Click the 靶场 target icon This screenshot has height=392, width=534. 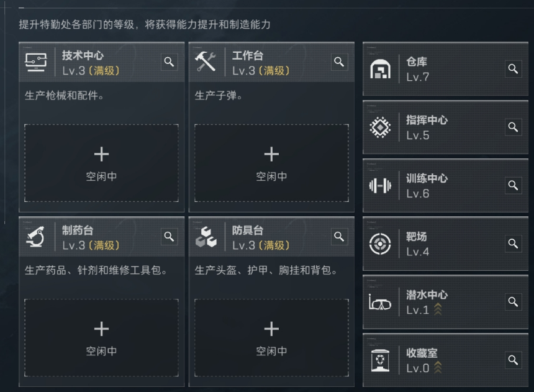coord(380,244)
